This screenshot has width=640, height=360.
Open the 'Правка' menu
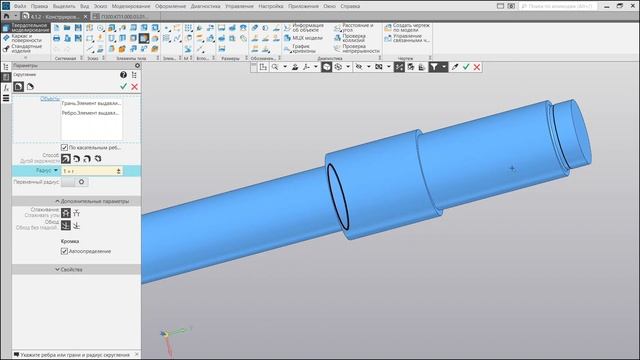click(39, 6)
